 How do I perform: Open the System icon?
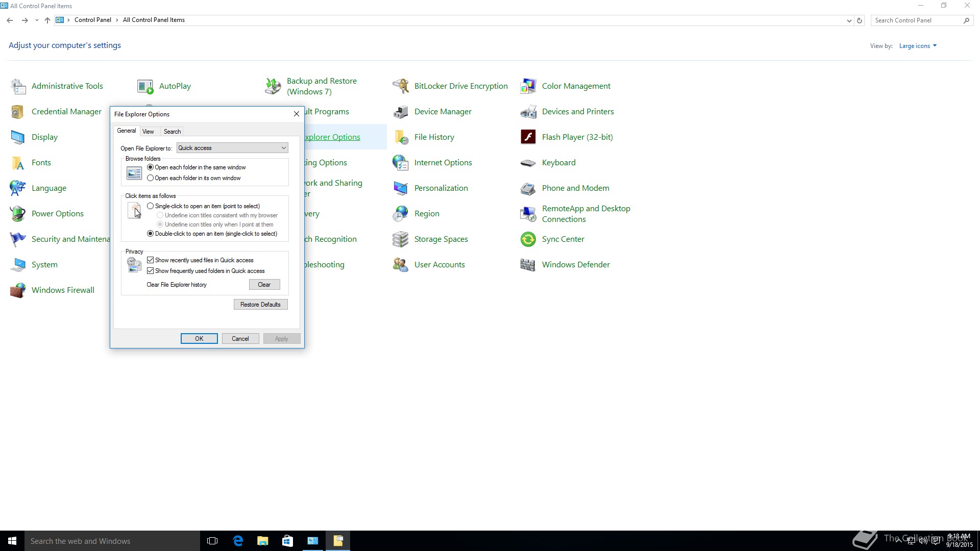(x=18, y=265)
